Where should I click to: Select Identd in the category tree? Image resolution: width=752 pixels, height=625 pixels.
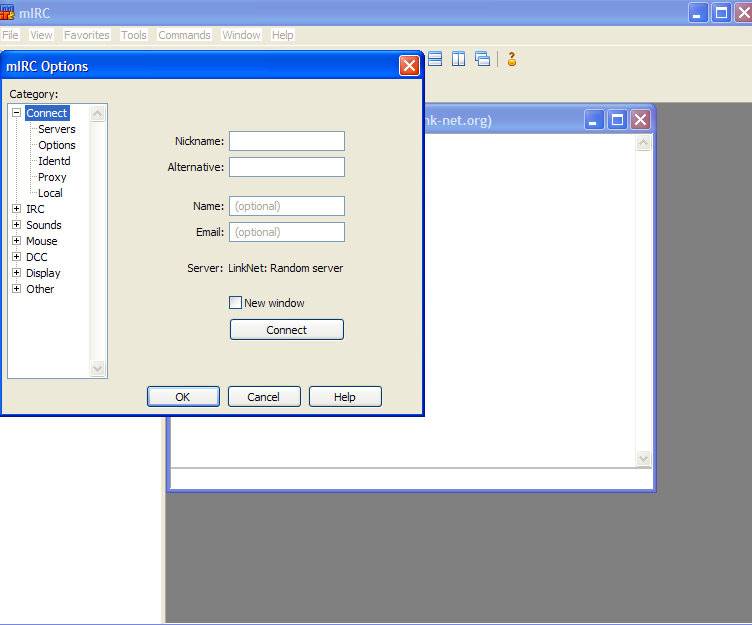point(54,161)
